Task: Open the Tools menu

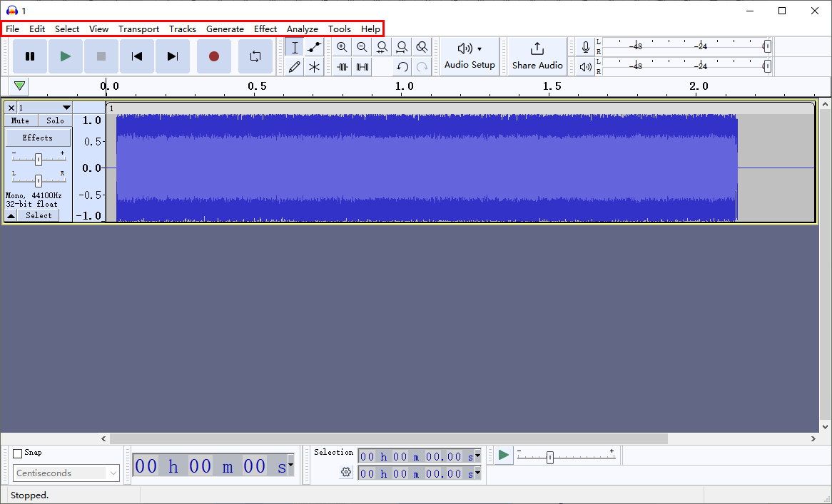Action: click(340, 29)
